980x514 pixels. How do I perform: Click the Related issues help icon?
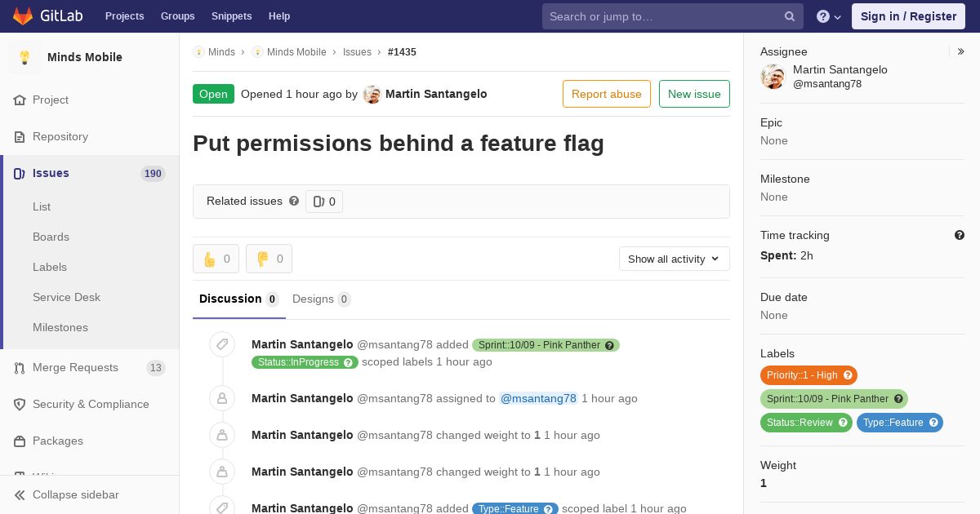tap(294, 201)
